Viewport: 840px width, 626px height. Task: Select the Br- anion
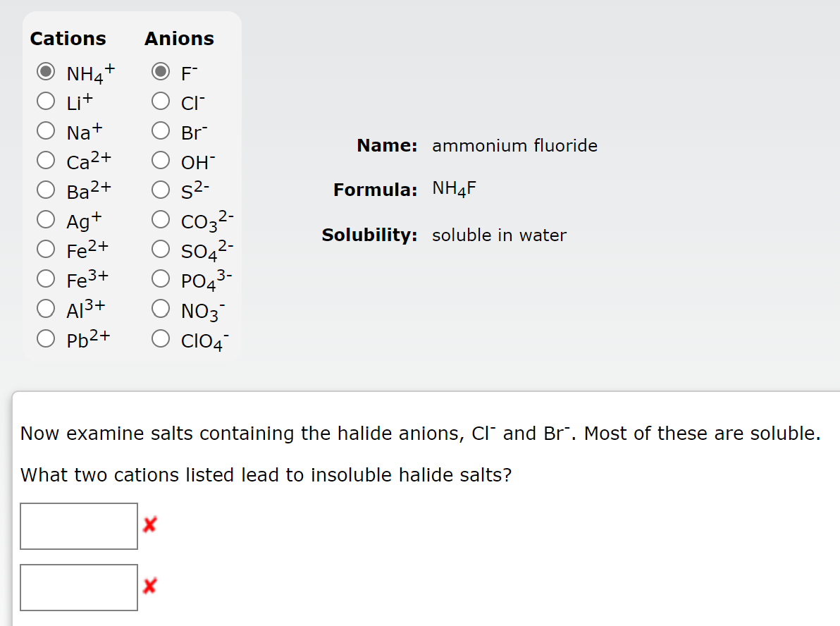click(161, 130)
